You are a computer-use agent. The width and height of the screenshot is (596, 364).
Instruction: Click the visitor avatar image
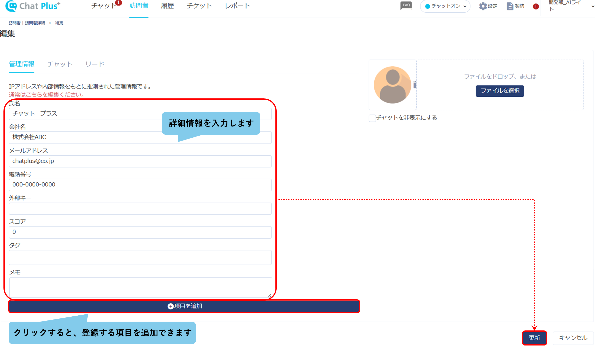click(392, 85)
